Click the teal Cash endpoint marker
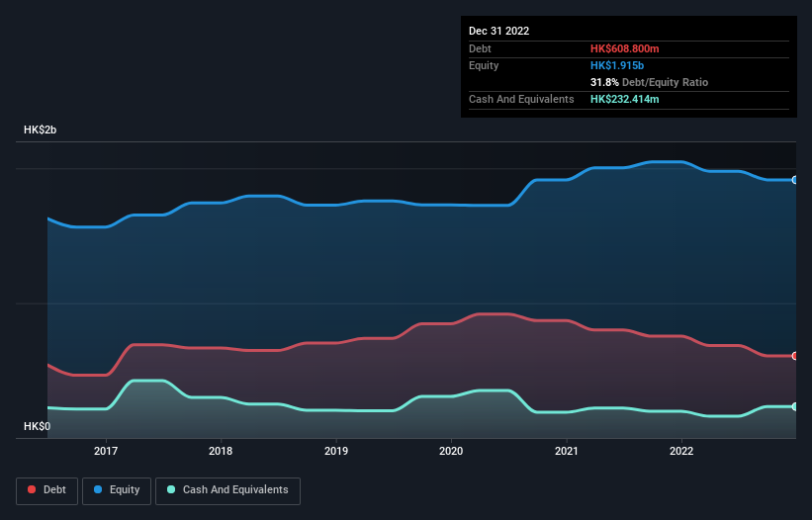The width and height of the screenshot is (812, 520). (x=795, y=406)
